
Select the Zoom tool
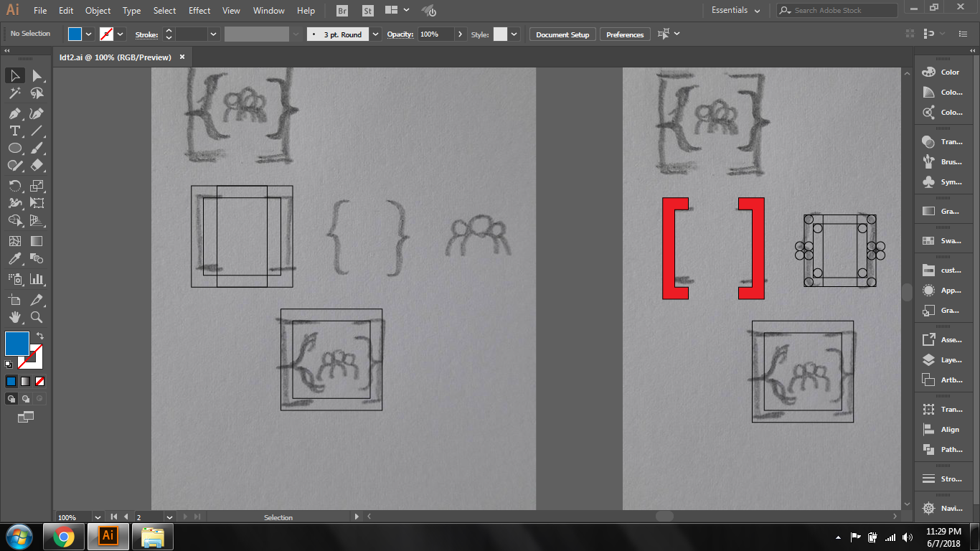pyautogui.click(x=37, y=317)
